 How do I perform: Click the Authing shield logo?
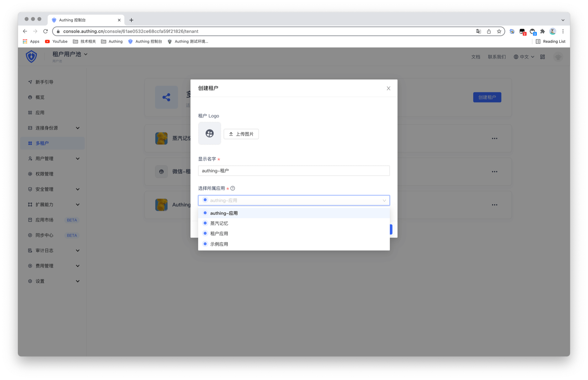[31, 57]
